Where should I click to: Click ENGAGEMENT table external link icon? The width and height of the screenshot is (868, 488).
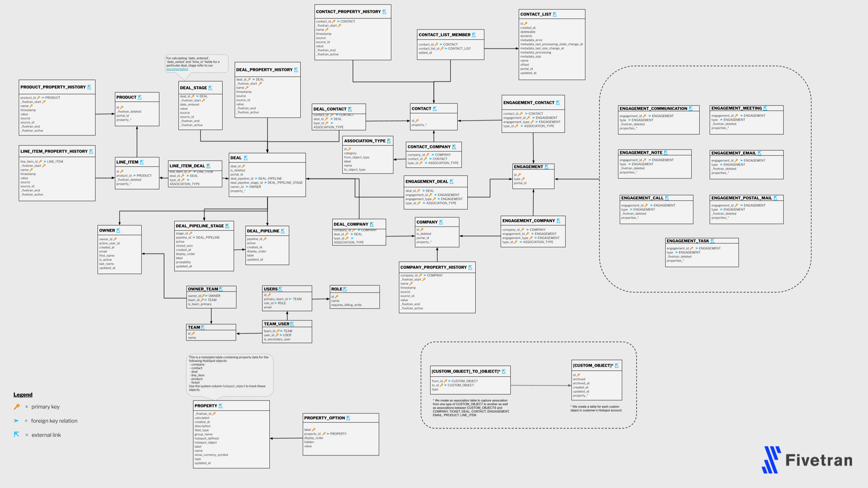coord(546,167)
